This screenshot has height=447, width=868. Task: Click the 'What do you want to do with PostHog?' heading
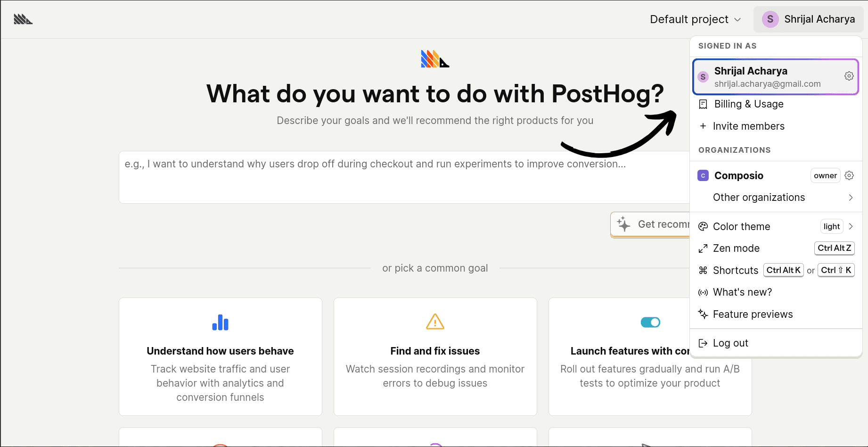435,93
